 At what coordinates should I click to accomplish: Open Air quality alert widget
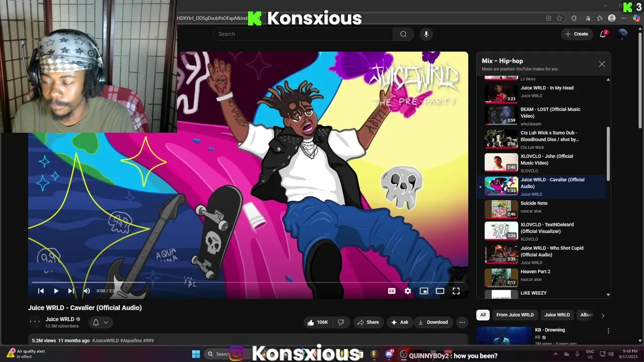coord(27,354)
